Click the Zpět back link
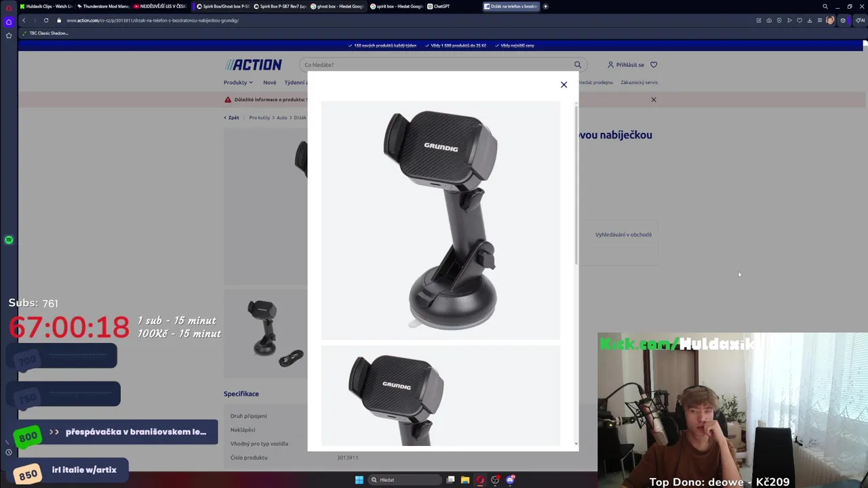This screenshot has height=488, width=868. click(231, 117)
